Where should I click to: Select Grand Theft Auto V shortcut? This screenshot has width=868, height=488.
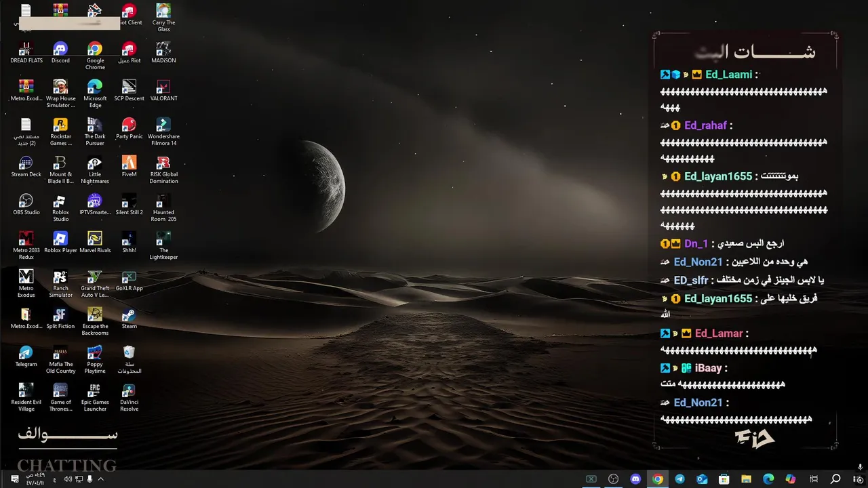(x=95, y=283)
